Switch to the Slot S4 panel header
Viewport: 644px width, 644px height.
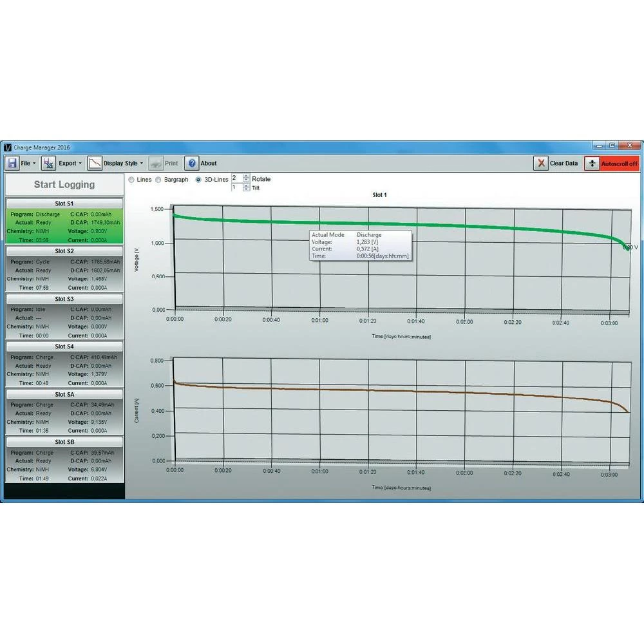[64, 346]
